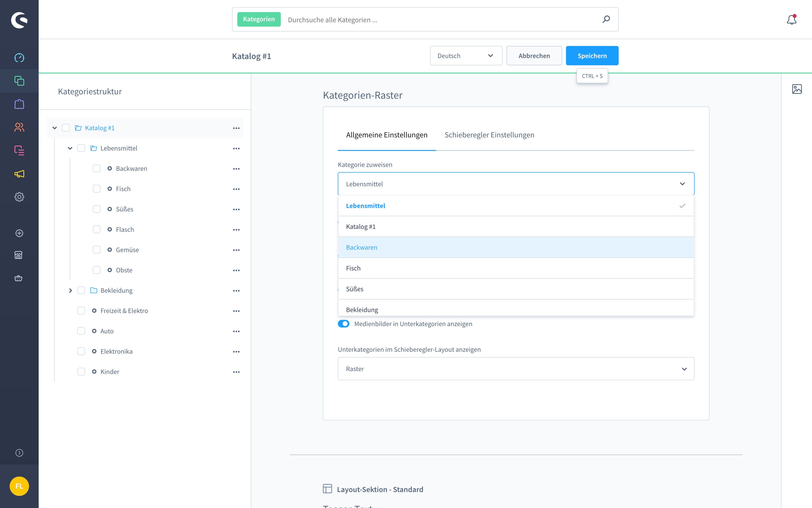Check the Bekleidung tree checkbox
This screenshot has height=508, width=812.
81,290
